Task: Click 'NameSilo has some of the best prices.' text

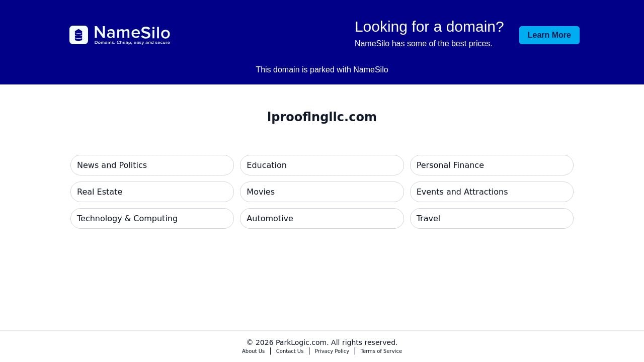Action: coord(424,44)
